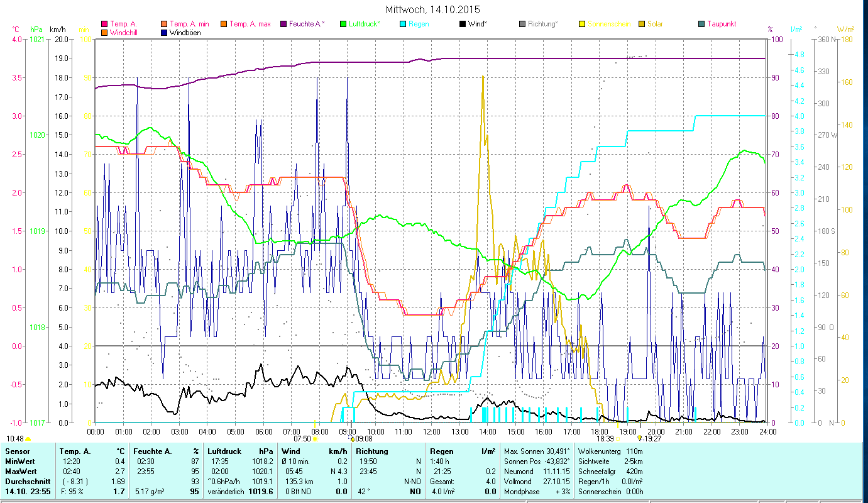Click the cyan Regen legend swatch
Viewport: 868px width, 503px height.
(403, 24)
